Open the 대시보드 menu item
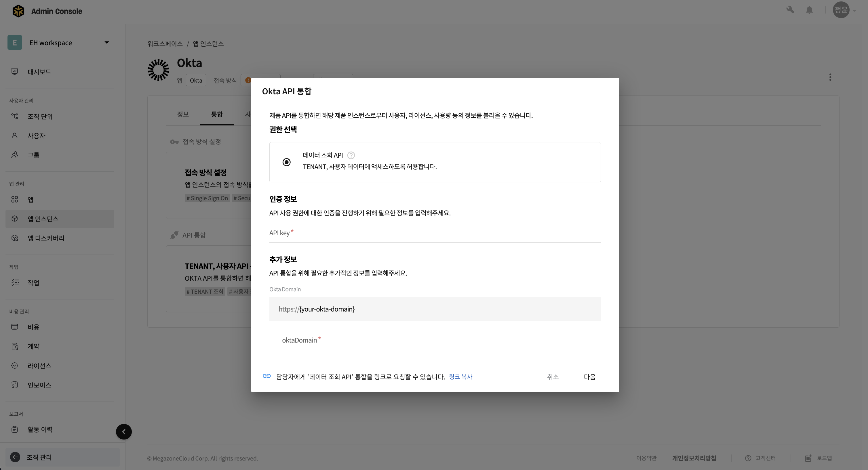Image resolution: width=868 pixels, height=470 pixels. (x=60, y=72)
